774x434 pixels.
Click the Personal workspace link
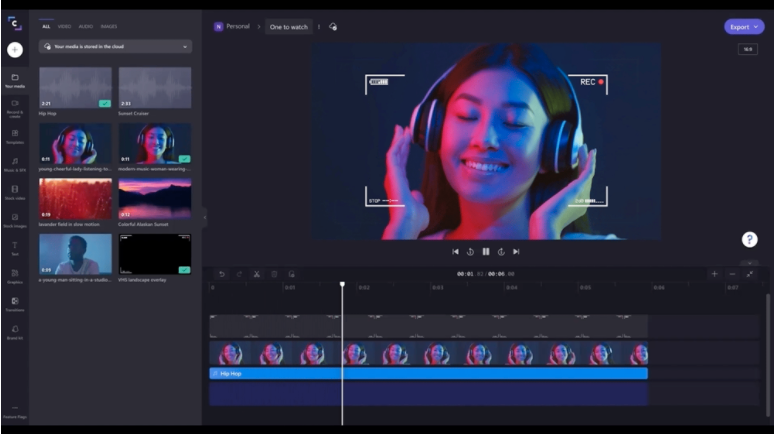click(x=237, y=27)
